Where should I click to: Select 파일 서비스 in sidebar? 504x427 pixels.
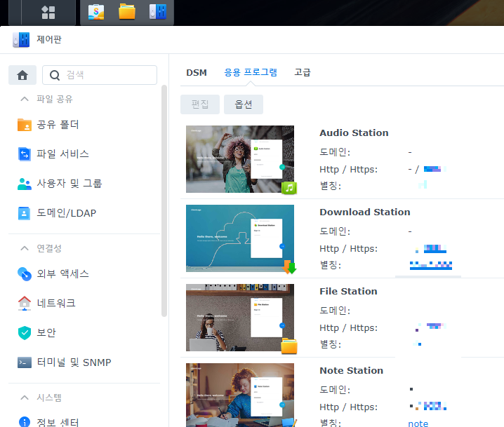62,154
